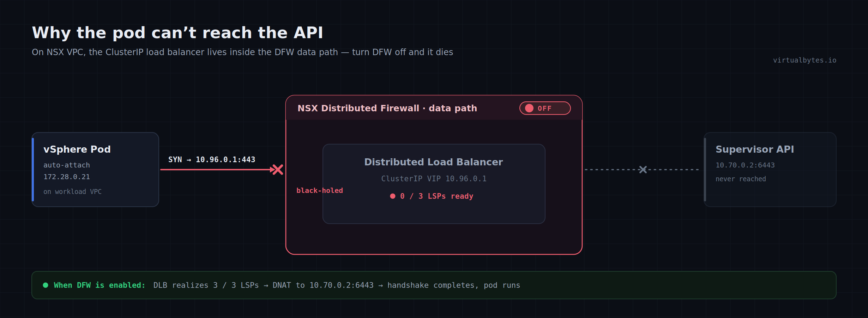Click pod IP 172.28.0.21
Image resolution: width=868 pixels, height=318 pixels.
[67, 177]
